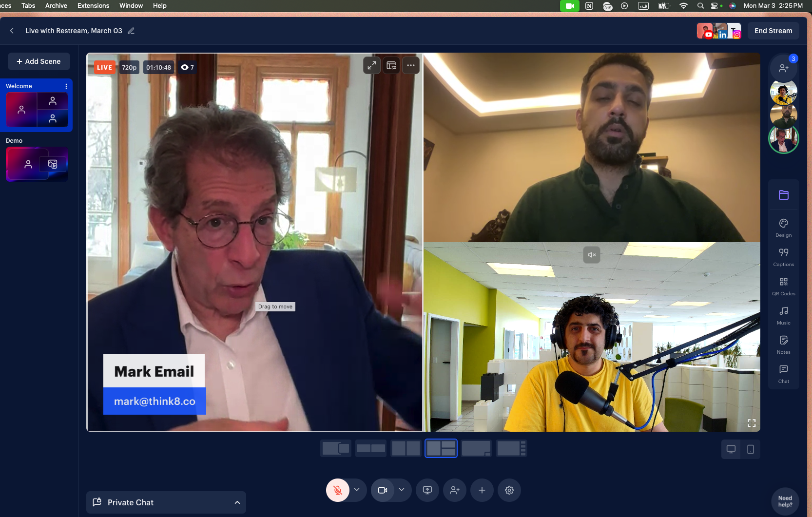Click the plus add source button
The image size is (812, 517).
click(482, 490)
